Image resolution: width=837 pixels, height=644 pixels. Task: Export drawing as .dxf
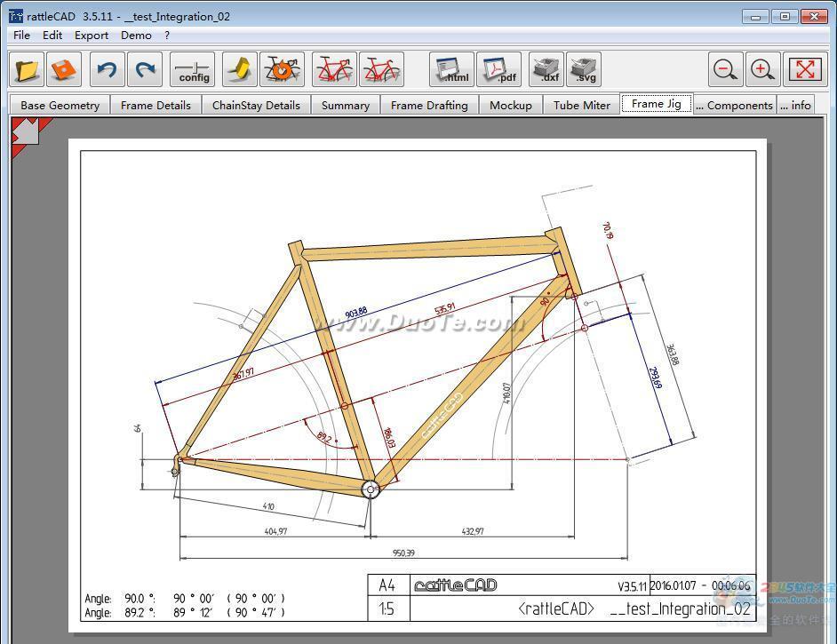(x=546, y=69)
